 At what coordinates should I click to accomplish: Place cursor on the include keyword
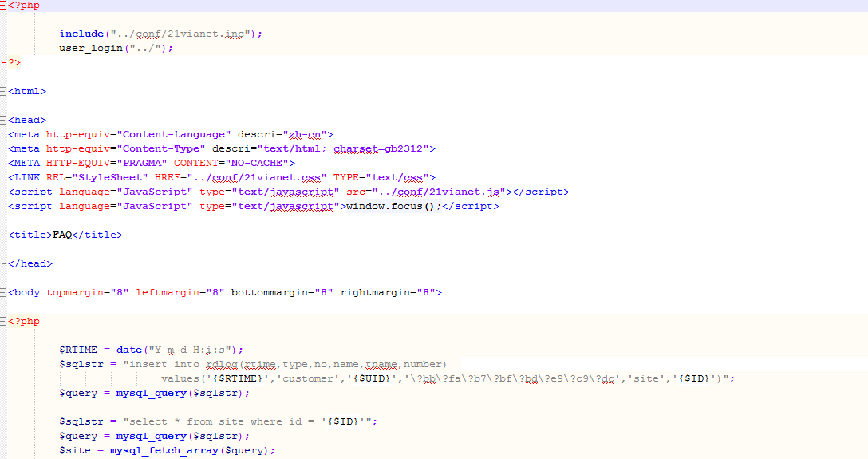(81, 34)
